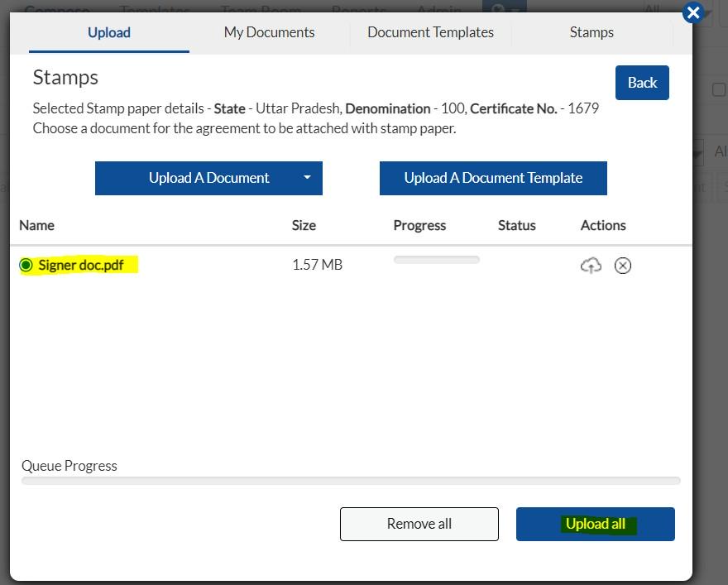Switch to the Upload tab
728x585 pixels.
point(109,32)
